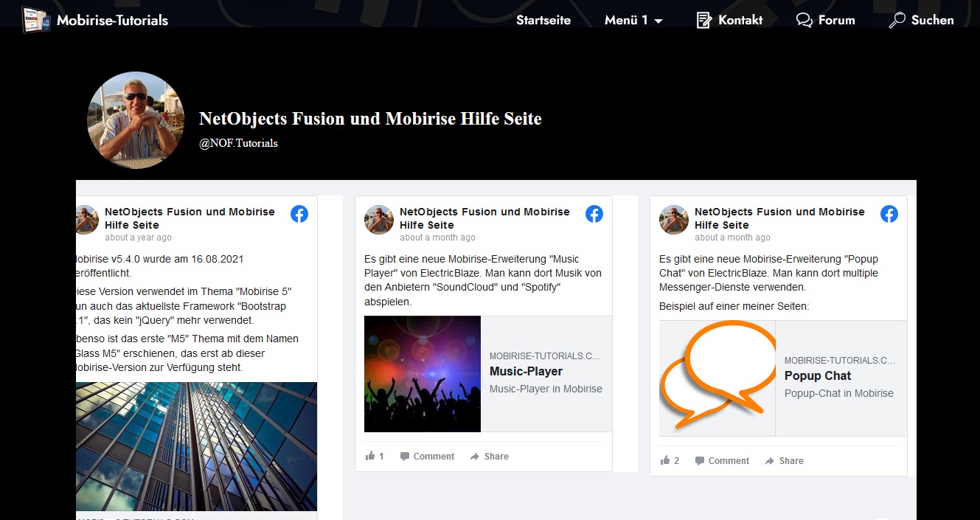Click 'Beispiel auf einer meiner Seiten:' text
Viewport: 980px width, 520px height.
[x=734, y=305]
